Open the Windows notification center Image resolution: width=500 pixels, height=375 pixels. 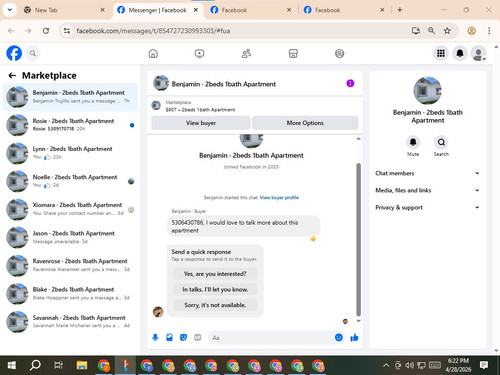tap(484, 365)
